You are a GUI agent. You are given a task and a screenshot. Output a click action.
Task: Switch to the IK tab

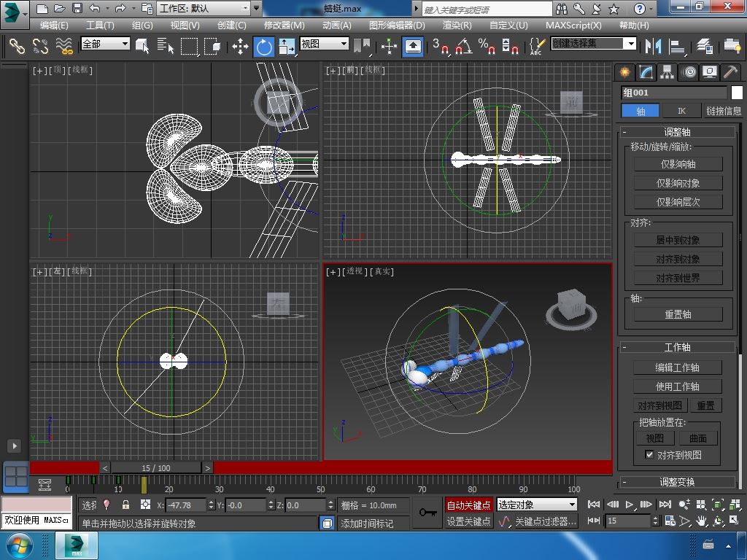coord(682,111)
